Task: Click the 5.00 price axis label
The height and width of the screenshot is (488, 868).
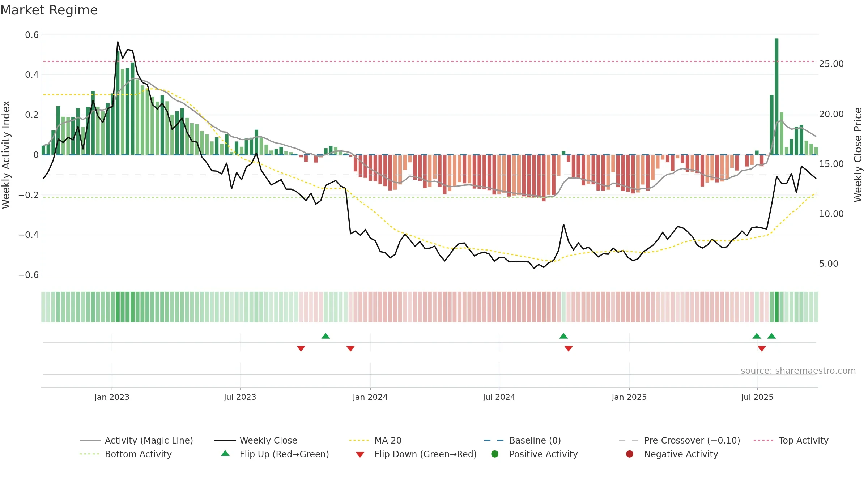Action: (829, 264)
